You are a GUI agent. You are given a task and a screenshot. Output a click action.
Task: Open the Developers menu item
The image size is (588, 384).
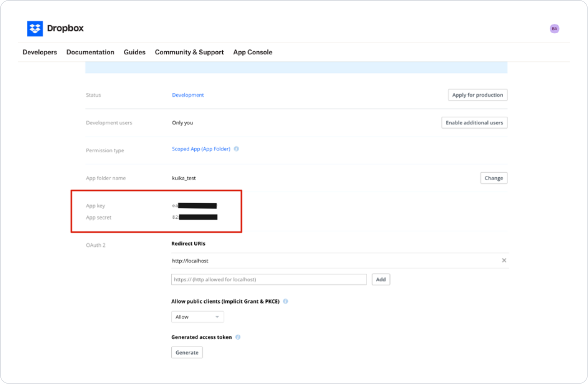pos(40,52)
